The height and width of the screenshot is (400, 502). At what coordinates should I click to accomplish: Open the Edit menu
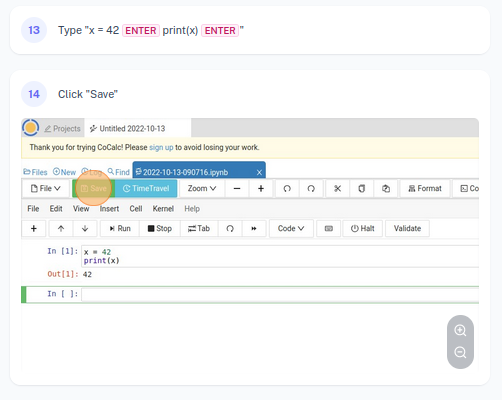(x=56, y=209)
